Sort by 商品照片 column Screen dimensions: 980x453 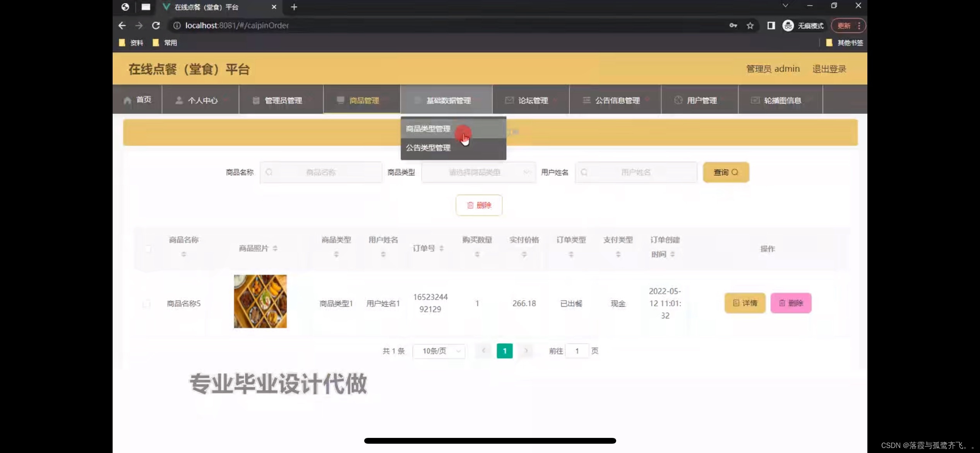pos(275,248)
